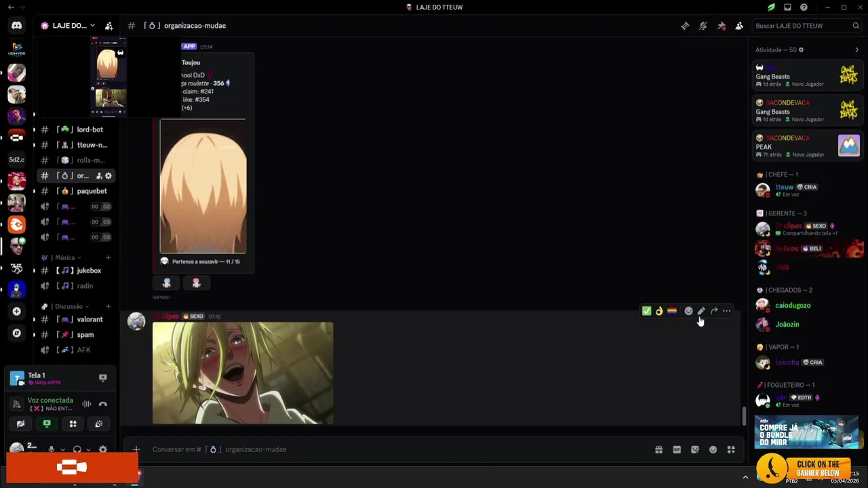
Task: Toggle the green screen share button
Action: point(47,424)
